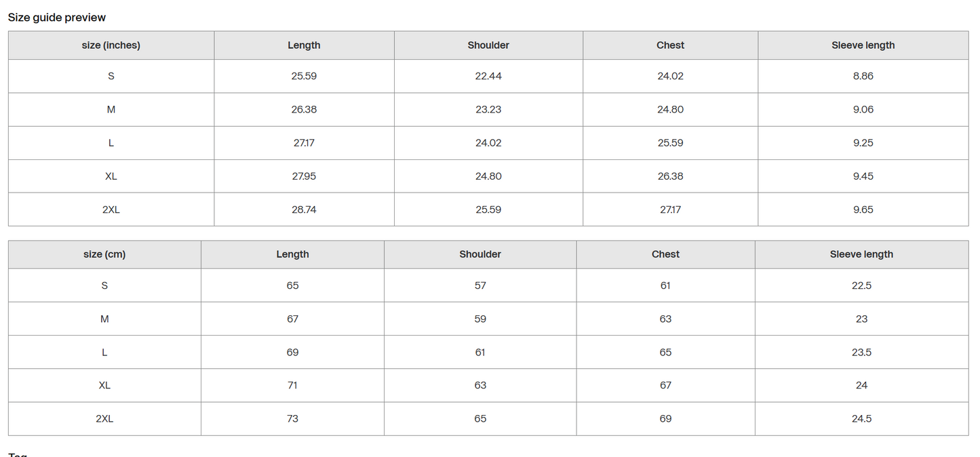Select the 69 chest value for 2XL
This screenshot has width=980, height=457.
click(x=665, y=419)
